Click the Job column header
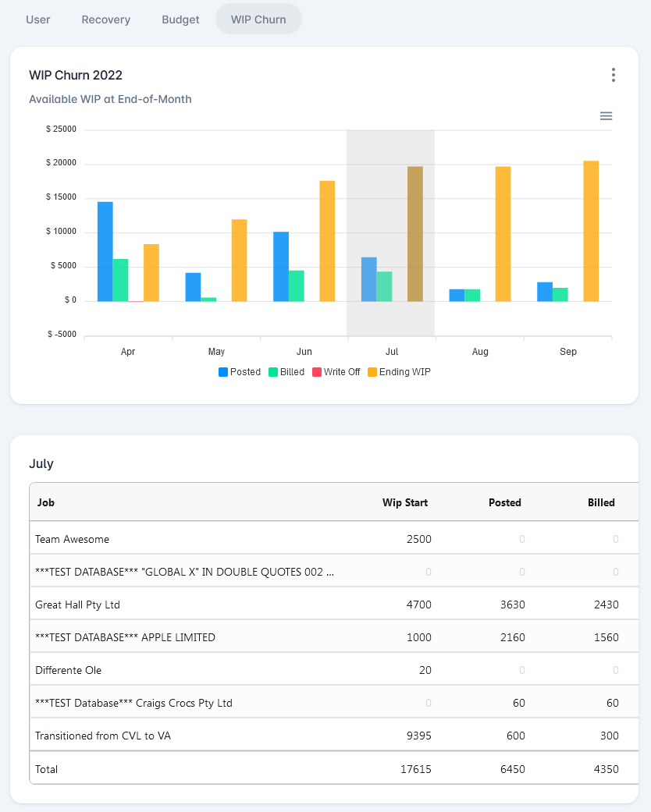651x812 pixels. click(46, 502)
